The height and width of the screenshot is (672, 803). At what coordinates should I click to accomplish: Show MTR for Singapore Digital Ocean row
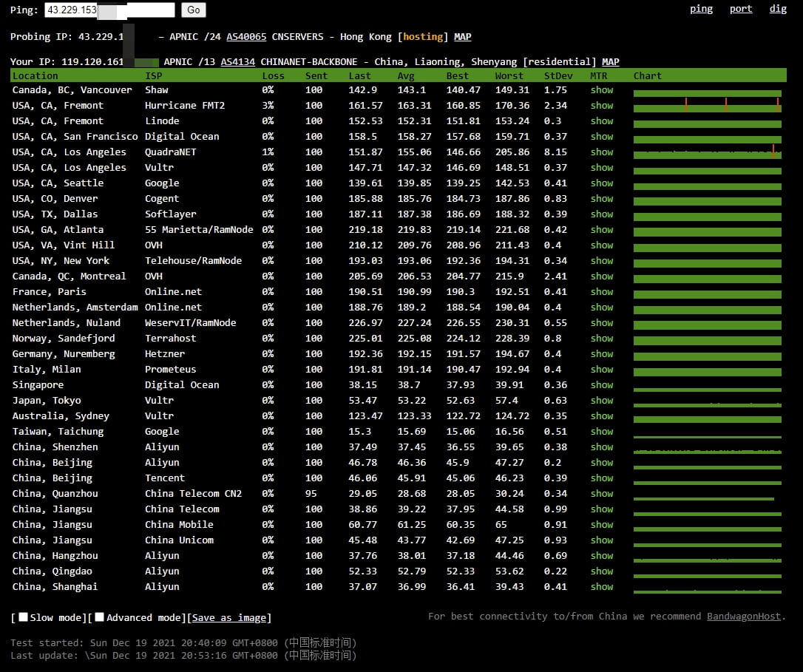coord(602,385)
